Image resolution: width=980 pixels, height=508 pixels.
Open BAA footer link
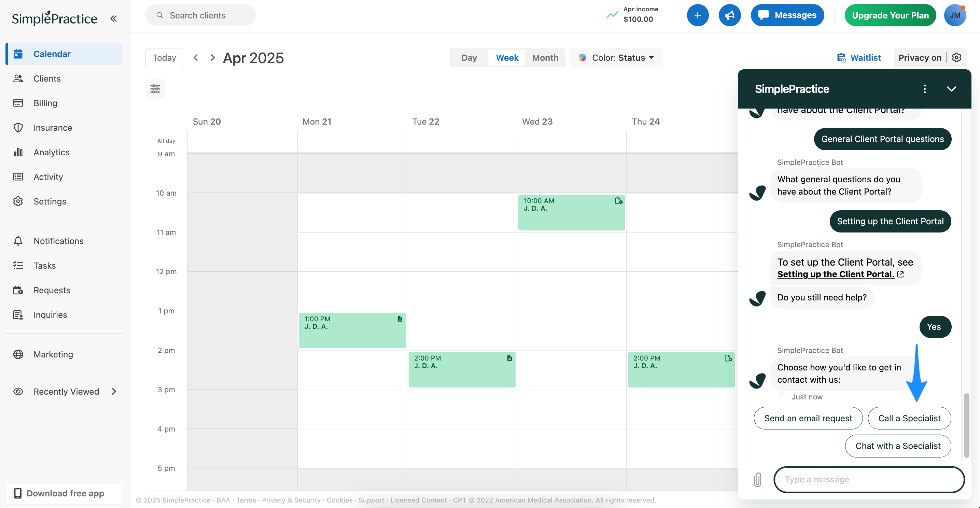[x=223, y=500]
